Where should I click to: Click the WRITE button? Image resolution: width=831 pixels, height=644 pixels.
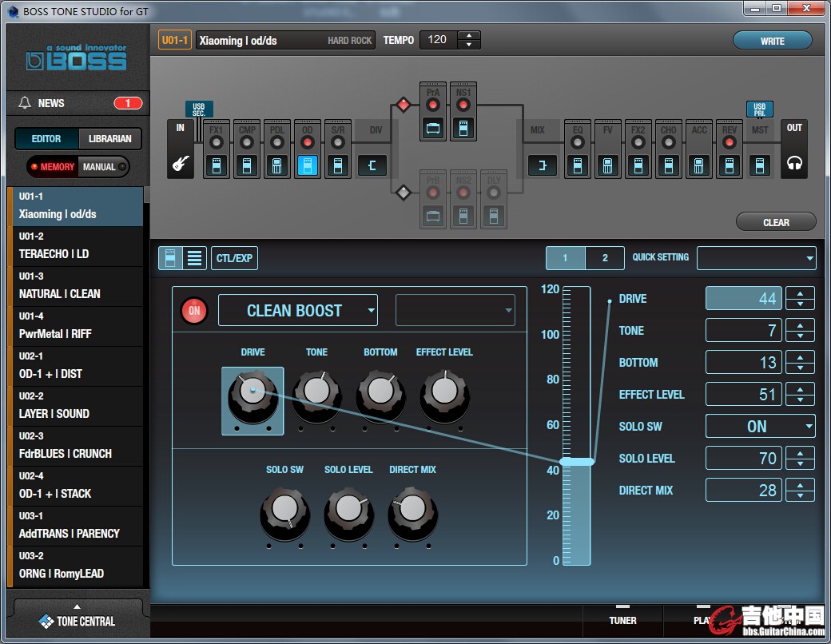click(x=772, y=41)
